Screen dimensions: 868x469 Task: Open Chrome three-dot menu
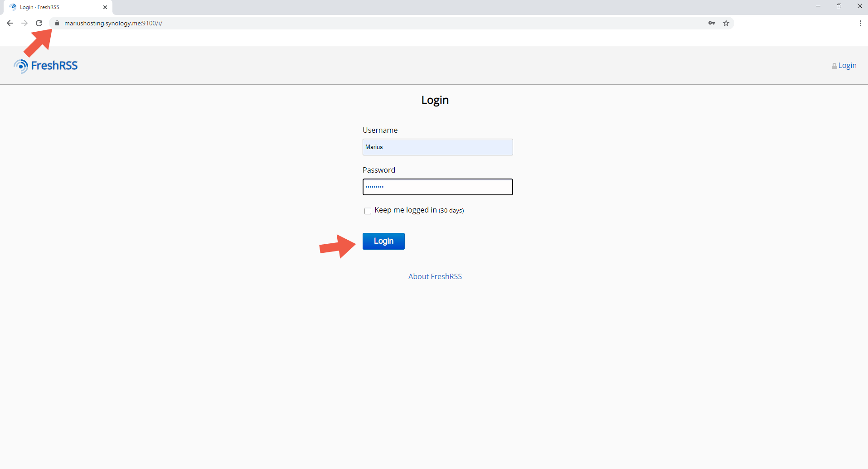click(860, 23)
